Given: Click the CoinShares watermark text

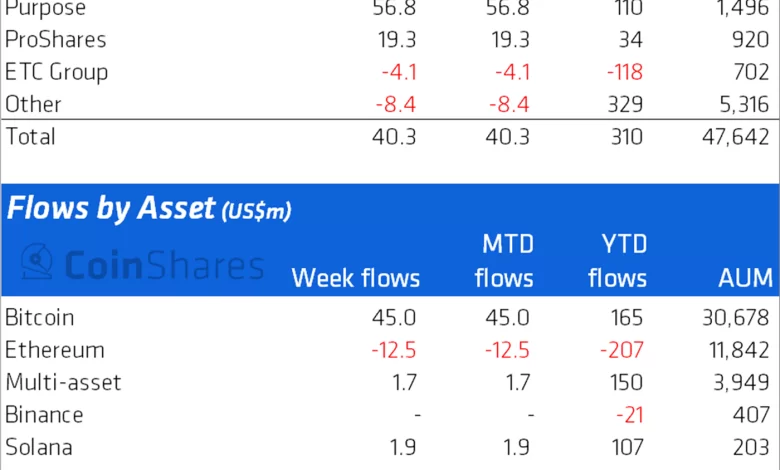Looking at the screenshot, I should (x=163, y=265).
